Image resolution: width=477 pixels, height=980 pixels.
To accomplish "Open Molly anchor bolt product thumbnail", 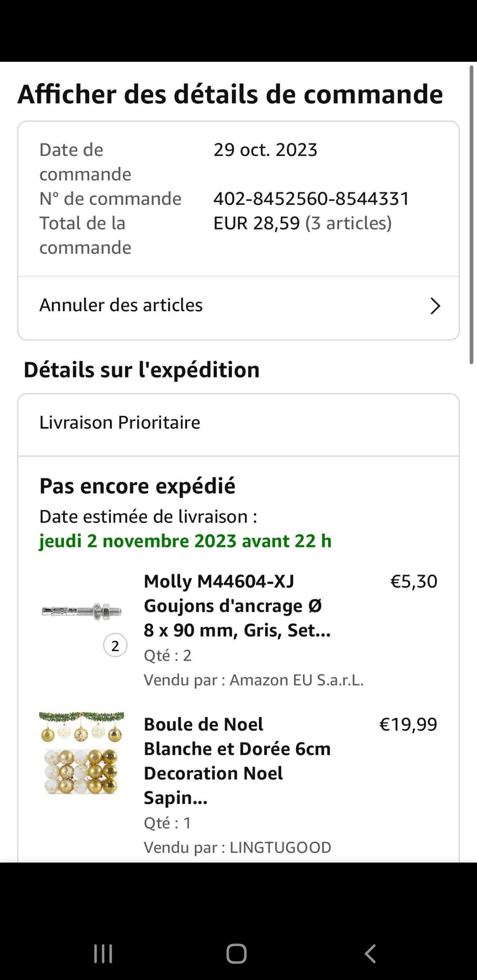I will click(82, 611).
